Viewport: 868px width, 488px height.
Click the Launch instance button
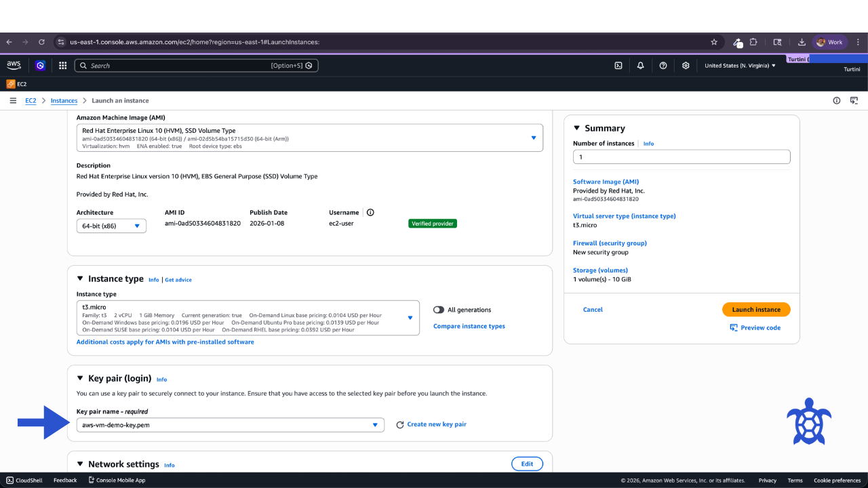(x=756, y=310)
